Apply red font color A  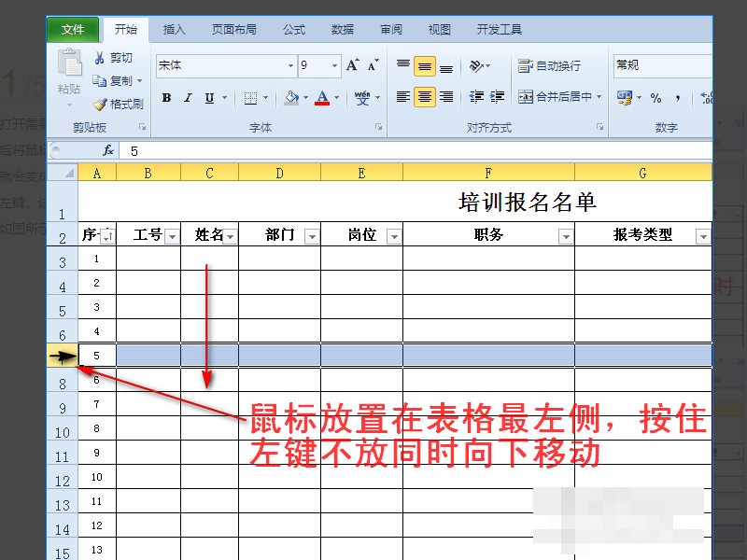pos(322,98)
